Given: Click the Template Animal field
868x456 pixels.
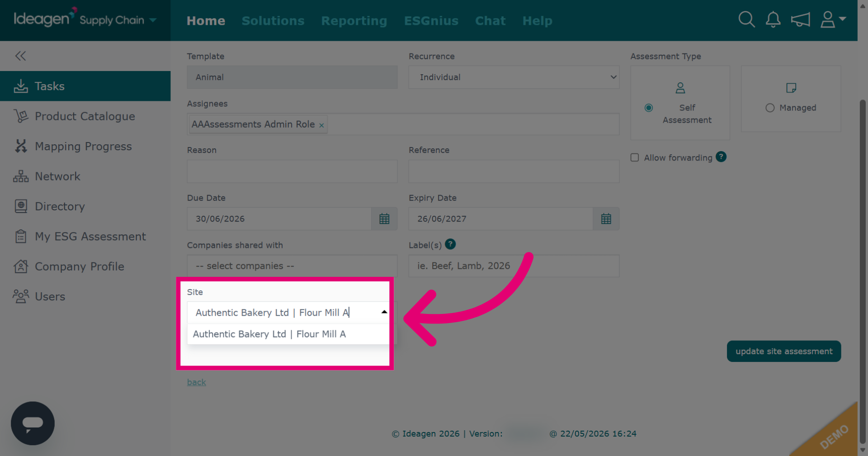Looking at the screenshot, I should [x=292, y=77].
